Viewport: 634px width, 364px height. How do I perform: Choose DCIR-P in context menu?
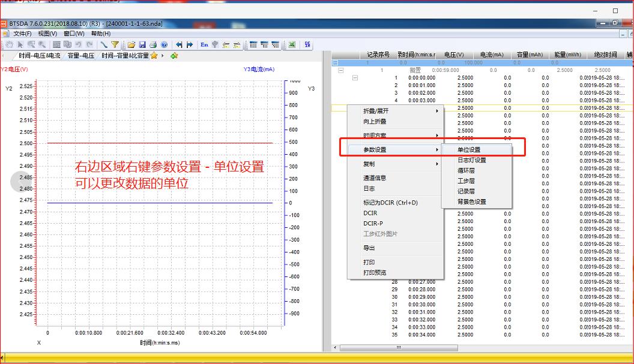click(396, 224)
